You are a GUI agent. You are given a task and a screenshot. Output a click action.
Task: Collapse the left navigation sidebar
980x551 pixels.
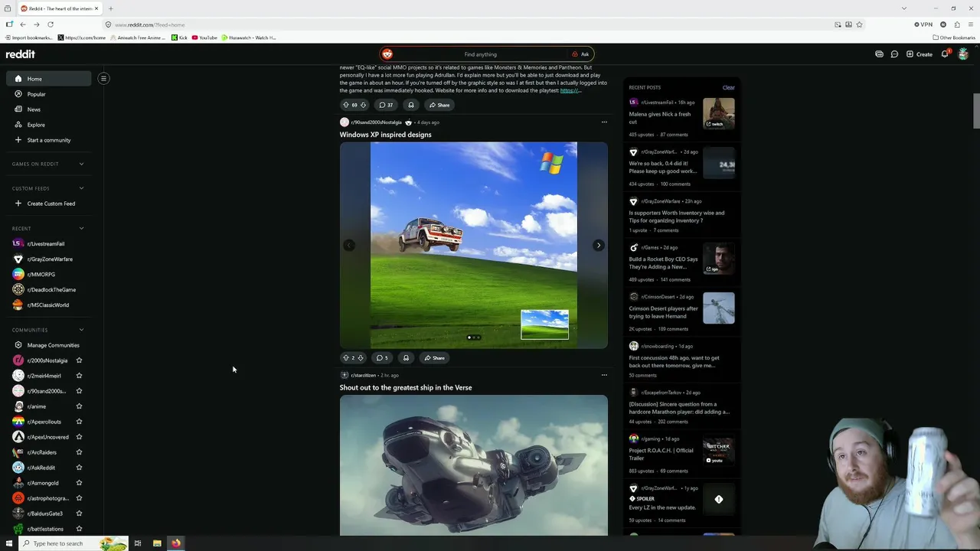tap(103, 78)
